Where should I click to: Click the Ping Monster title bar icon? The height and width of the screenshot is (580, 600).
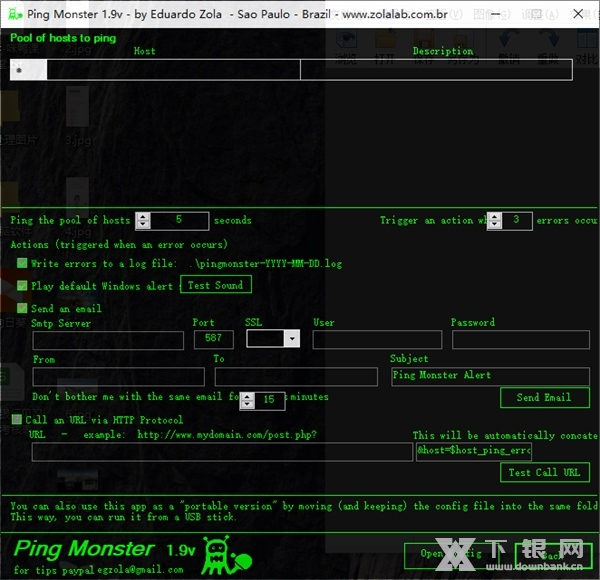15,15
